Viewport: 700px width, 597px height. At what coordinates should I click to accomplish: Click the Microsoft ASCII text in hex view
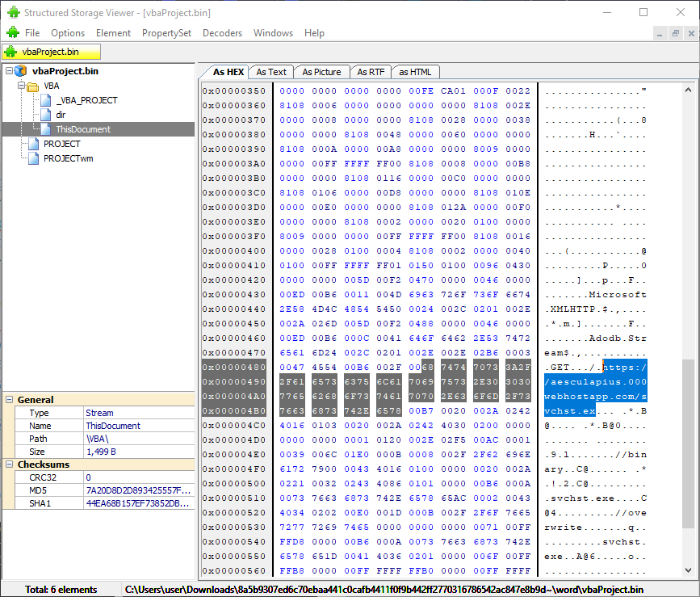(618, 294)
